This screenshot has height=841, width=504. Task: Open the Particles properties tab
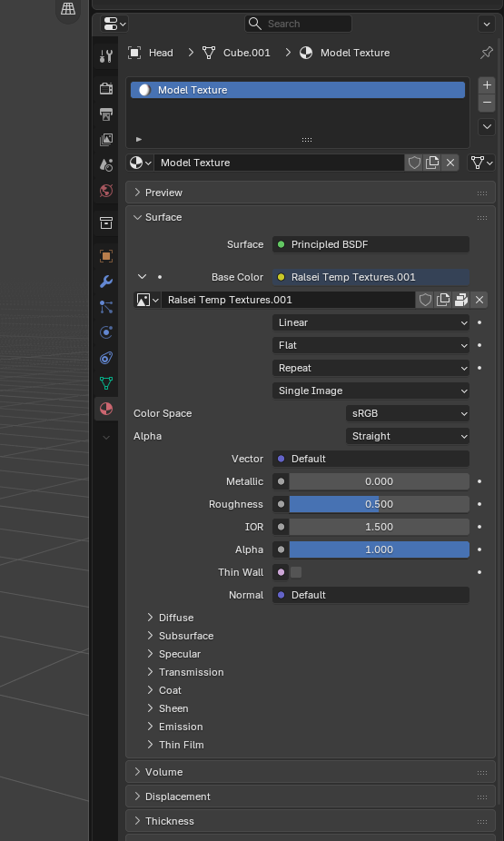[x=106, y=307]
